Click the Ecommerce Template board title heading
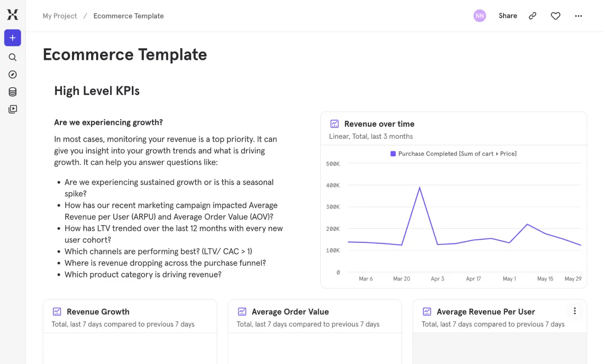Viewport: 604px width, 364px height. [x=125, y=54]
